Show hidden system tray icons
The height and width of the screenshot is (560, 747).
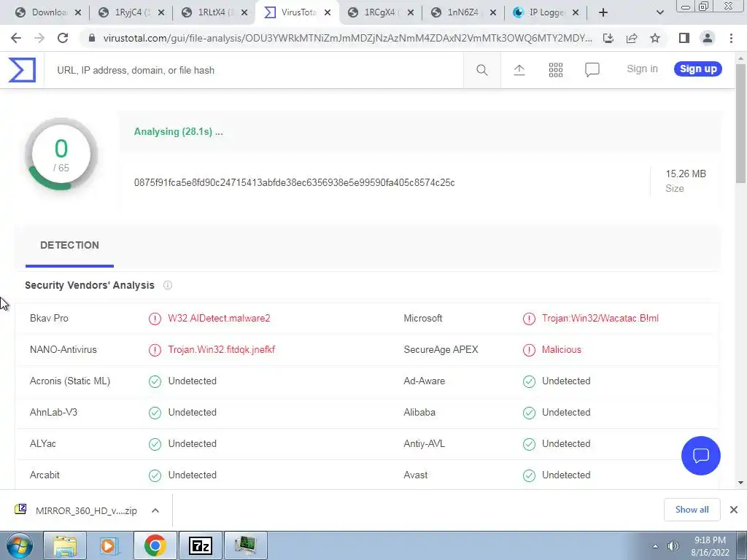pos(656,546)
